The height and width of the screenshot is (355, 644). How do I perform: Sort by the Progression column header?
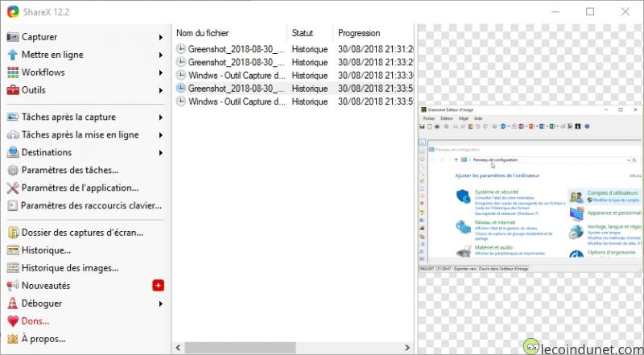[373, 33]
